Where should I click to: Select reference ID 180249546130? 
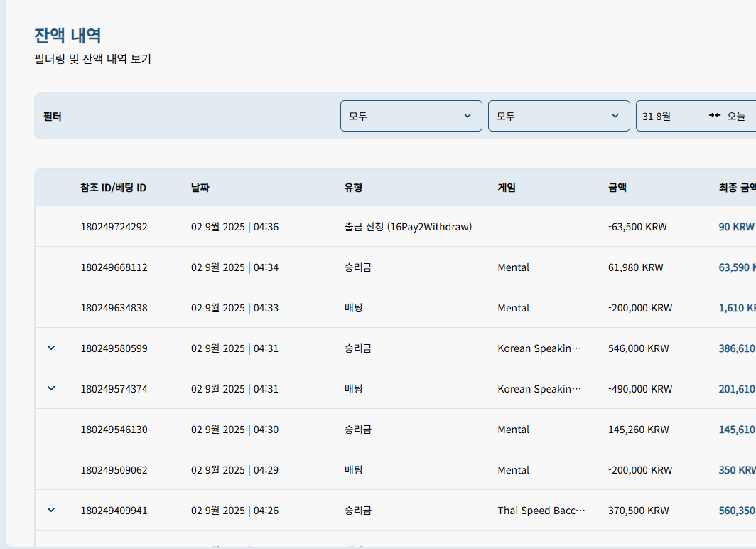click(x=114, y=430)
